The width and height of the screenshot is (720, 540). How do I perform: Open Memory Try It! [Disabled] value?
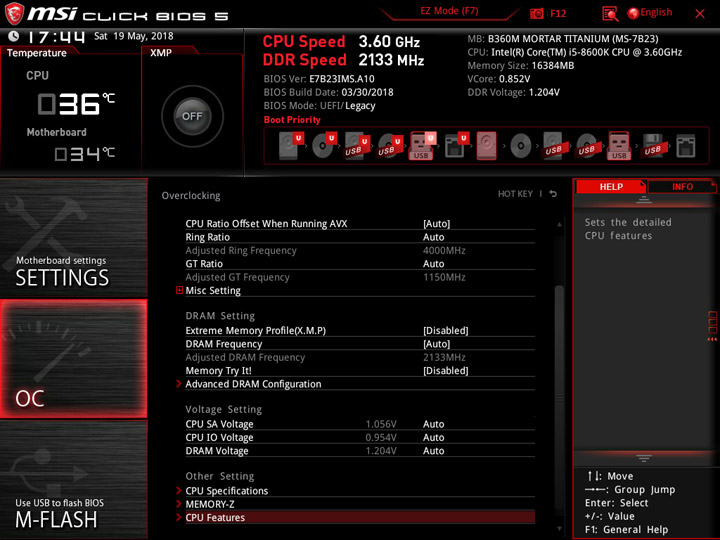click(x=445, y=371)
